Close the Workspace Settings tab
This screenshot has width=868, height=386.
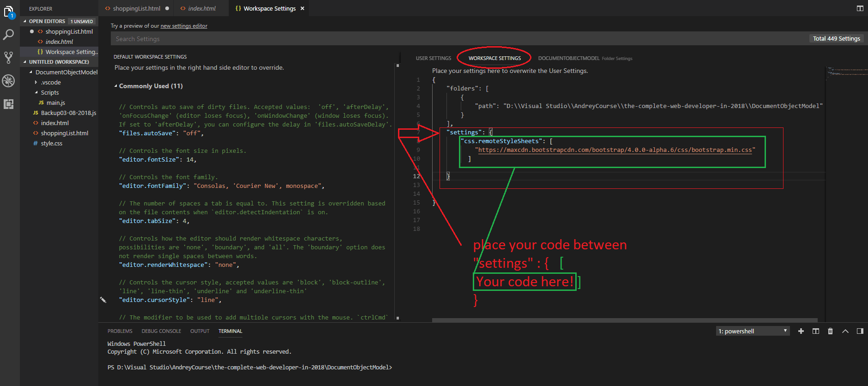click(x=302, y=8)
